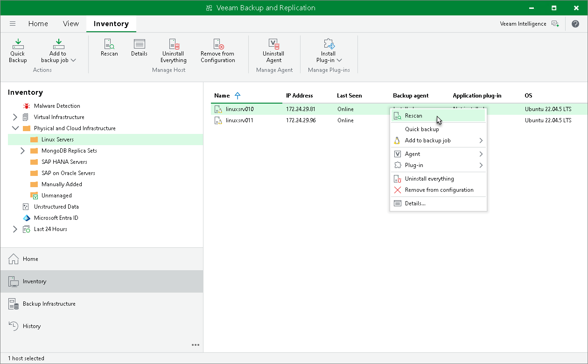
Task: Sort the list by Name column header
Action: click(x=222, y=96)
